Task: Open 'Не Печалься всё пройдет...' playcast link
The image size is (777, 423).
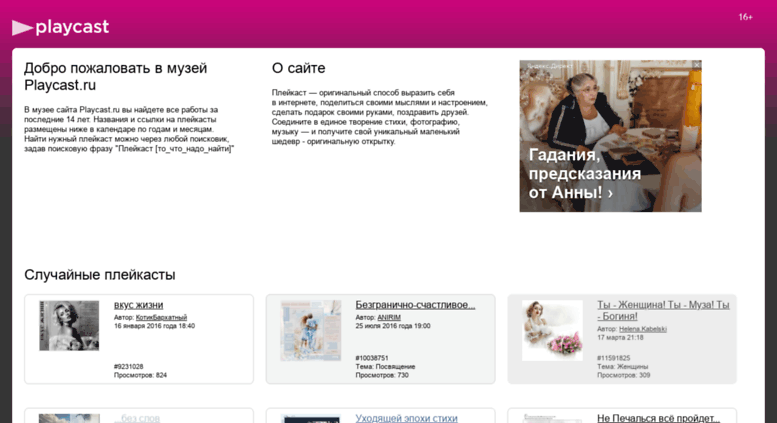Action: 658,418
